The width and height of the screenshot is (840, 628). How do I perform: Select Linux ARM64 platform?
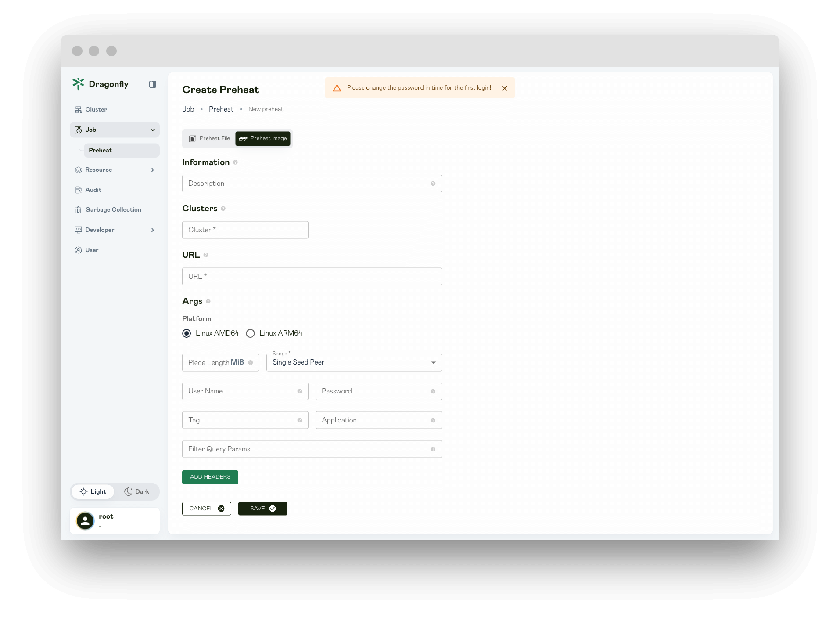click(x=250, y=333)
